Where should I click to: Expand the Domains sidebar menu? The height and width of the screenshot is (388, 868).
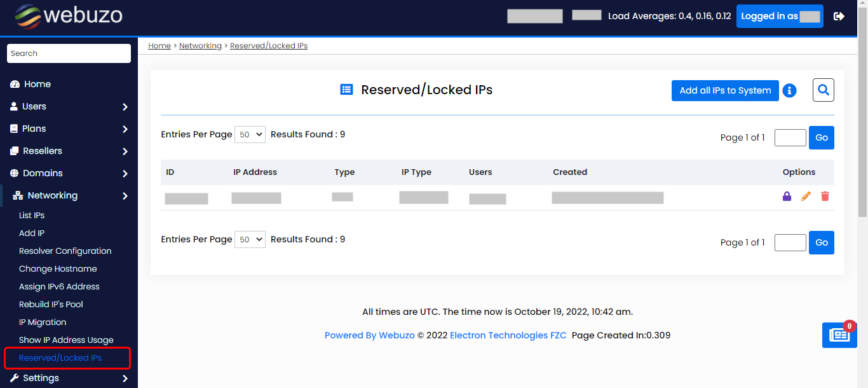tap(69, 174)
